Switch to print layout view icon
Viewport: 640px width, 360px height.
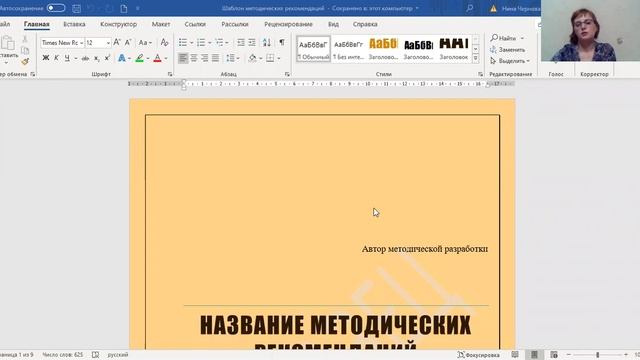[534, 355]
